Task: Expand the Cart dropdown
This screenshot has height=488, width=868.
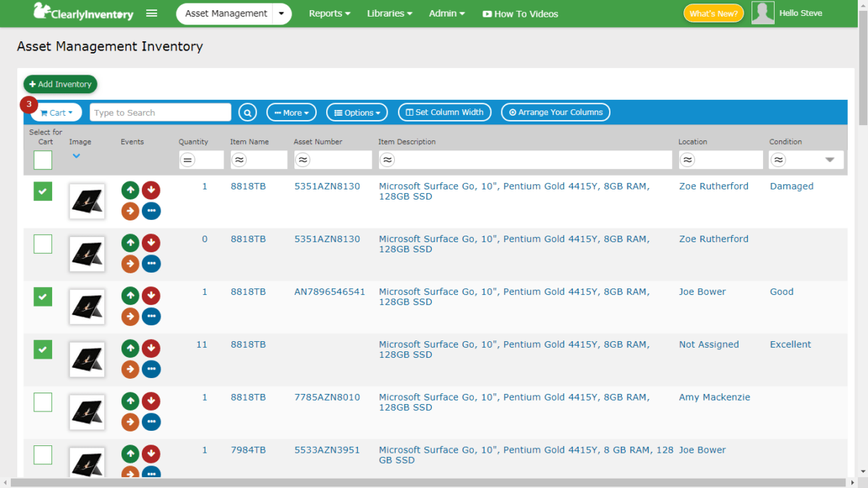Action: (x=56, y=113)
